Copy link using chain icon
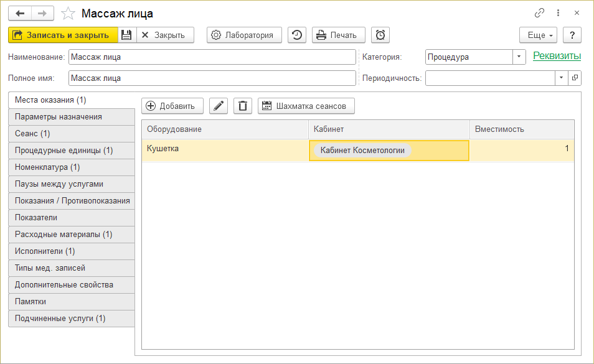 click(539, 13)
